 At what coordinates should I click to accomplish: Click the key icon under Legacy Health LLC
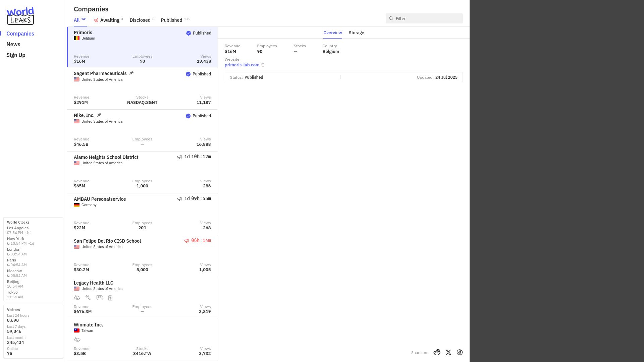(88, 298)
